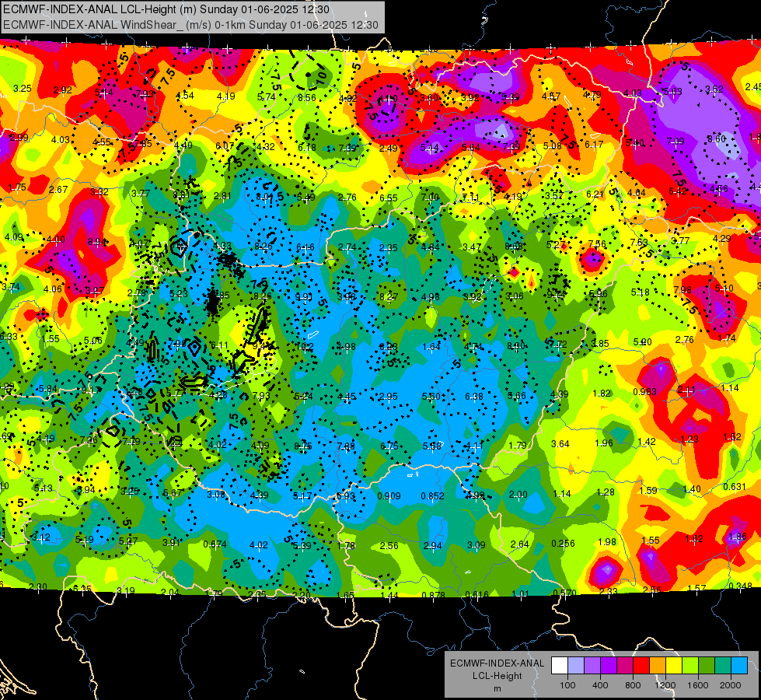Click the legend label '1600'
The image size is (761, 700).
tap(698, 685)
